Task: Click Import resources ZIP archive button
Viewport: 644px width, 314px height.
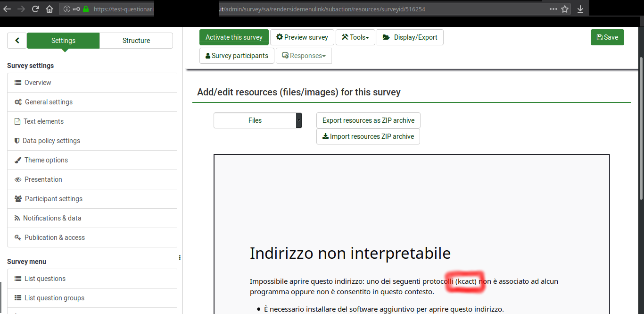Action: point(368,136)
